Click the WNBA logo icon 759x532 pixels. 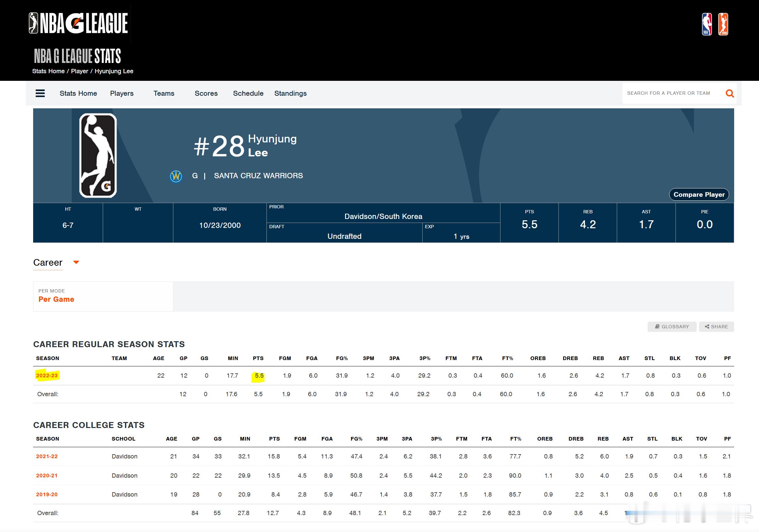pyautogui.click(x=723, y=24)
